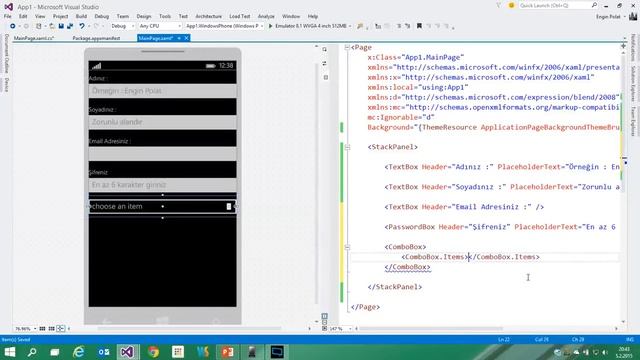Start debugging on Emulator 8.1 WVGA
This screenshot has width=640, height=360.
307,26
